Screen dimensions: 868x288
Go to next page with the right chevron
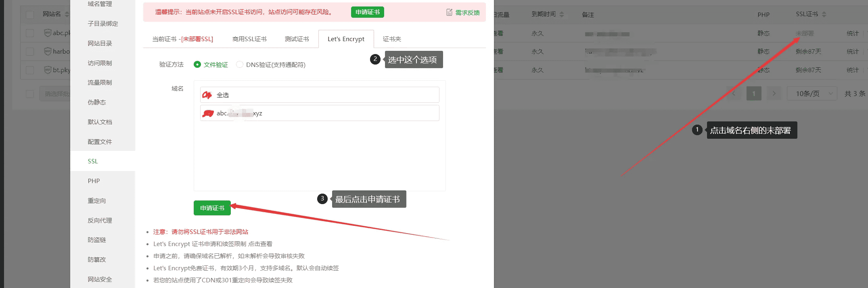(x=774, y=94)
